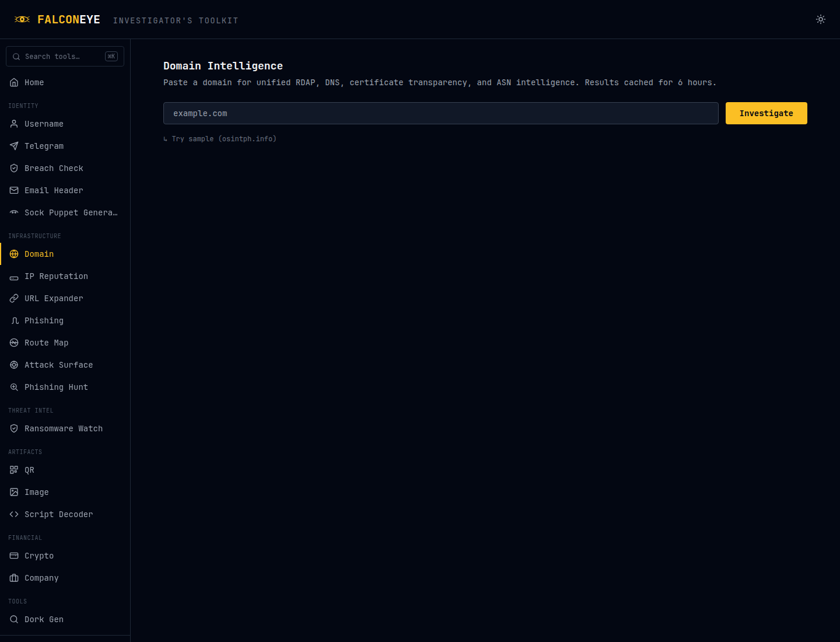Open the Route Map icon
Image resolution: width=840 pixels, height=642 pixels.
click(x=14, y=343)
